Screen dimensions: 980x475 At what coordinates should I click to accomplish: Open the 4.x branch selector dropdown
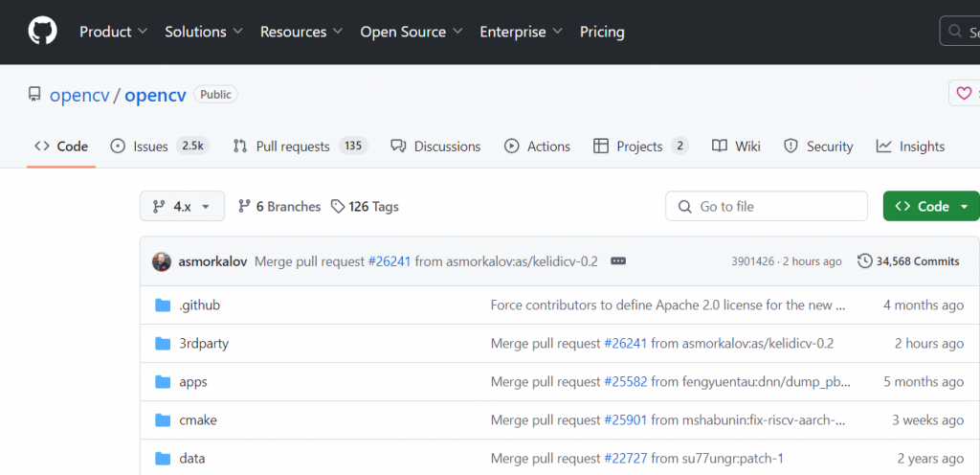coord(182,207)
